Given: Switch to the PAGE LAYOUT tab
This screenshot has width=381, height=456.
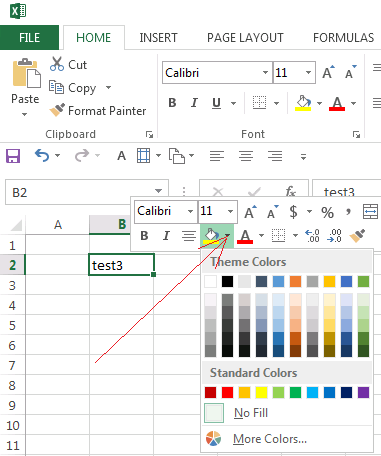Looking at the screenshot, I should [245, 37].
